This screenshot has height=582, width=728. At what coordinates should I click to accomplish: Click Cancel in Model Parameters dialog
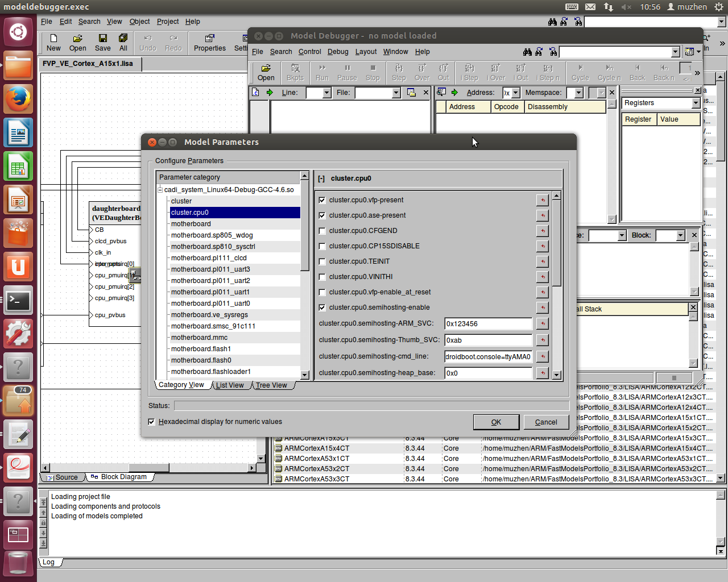(546, 422)
